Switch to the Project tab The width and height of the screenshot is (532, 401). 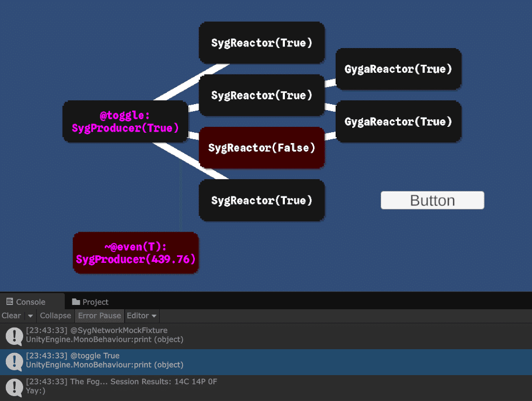coord(91,302)
